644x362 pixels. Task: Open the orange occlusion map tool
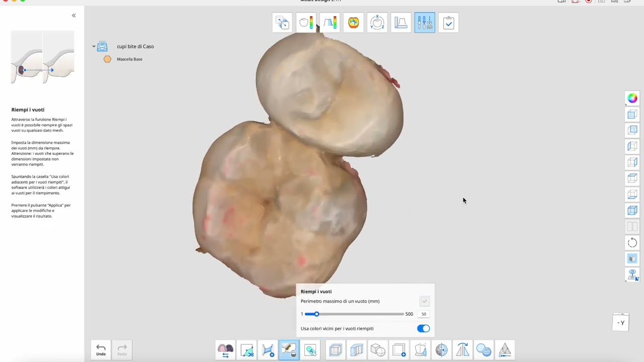(353, 23)
